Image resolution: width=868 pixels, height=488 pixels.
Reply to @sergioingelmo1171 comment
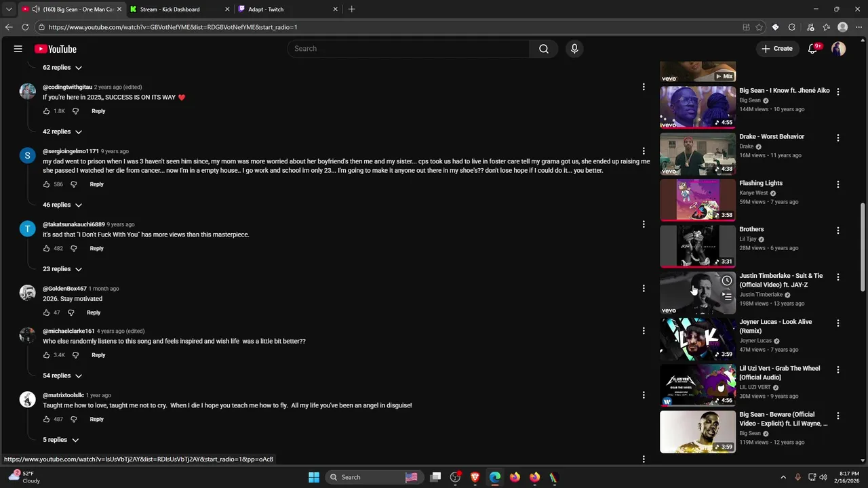(97, 184)
